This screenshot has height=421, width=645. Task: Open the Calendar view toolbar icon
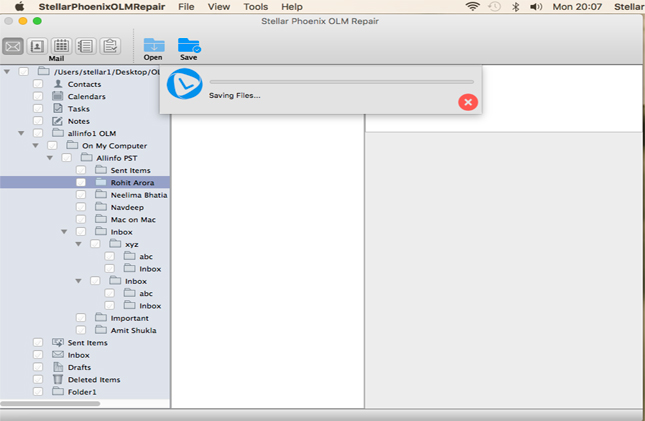[x=61, y=46]
